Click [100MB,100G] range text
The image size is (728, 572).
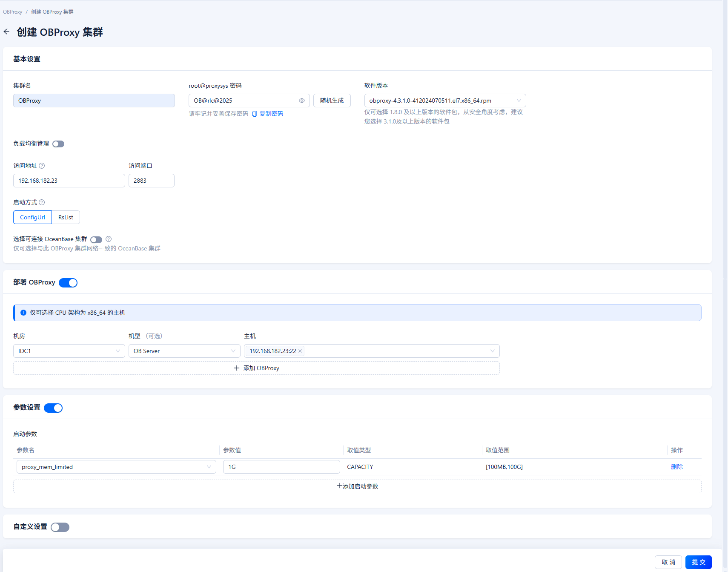(x=504, y=467)
